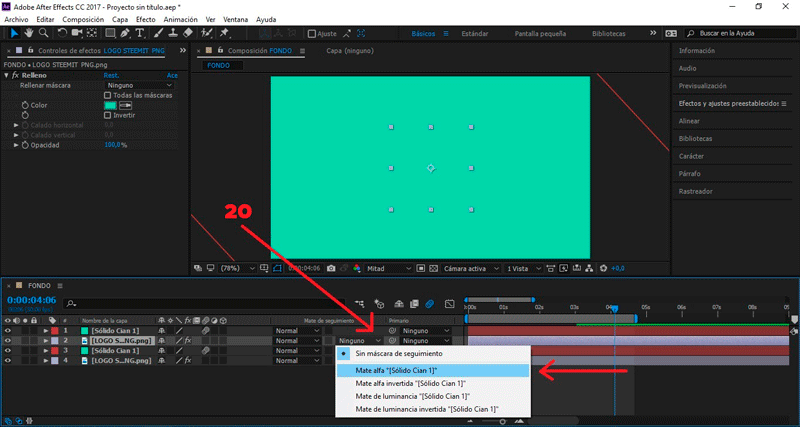The image size is (800, 427).
Task: Click Rest. to reset Relleno effect
Action: [x=113, y=75]
